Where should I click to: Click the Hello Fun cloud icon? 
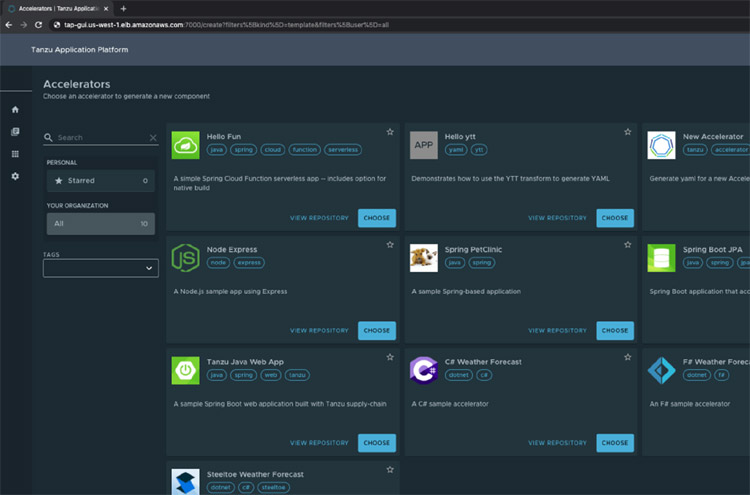coord(186,145)
